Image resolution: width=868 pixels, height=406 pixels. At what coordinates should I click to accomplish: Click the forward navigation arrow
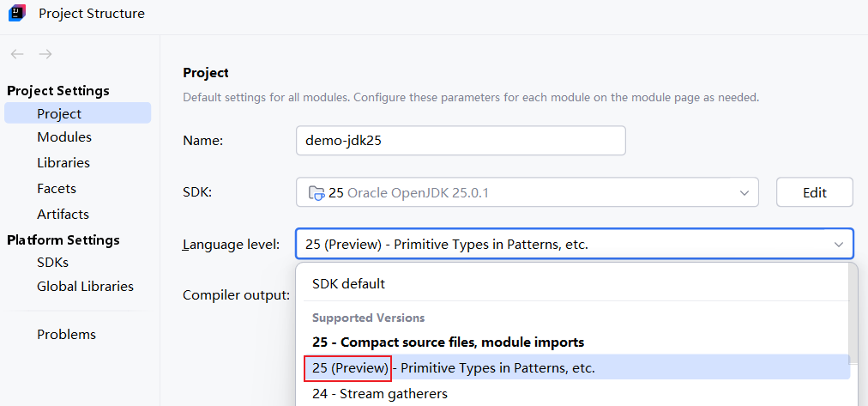[x=45, y=54]
